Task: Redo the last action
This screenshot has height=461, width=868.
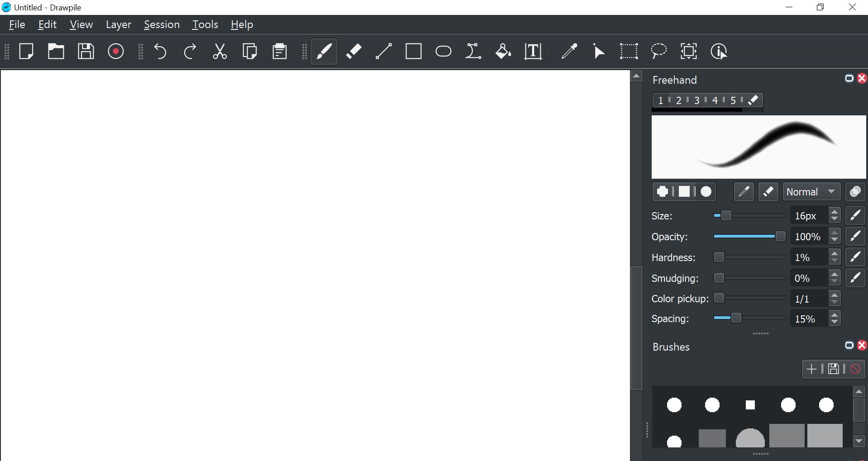Action: click(190, 52)
